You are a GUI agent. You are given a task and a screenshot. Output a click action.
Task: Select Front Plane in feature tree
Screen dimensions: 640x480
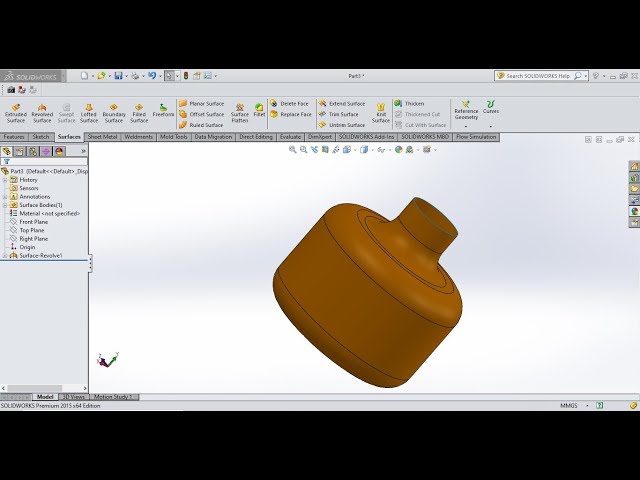click(33, 222)
